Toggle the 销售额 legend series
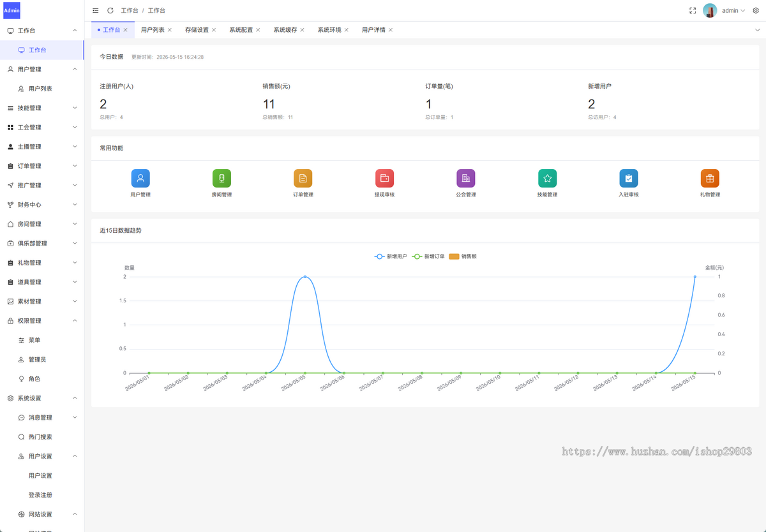766x532 pixels. tap(463, 256)
